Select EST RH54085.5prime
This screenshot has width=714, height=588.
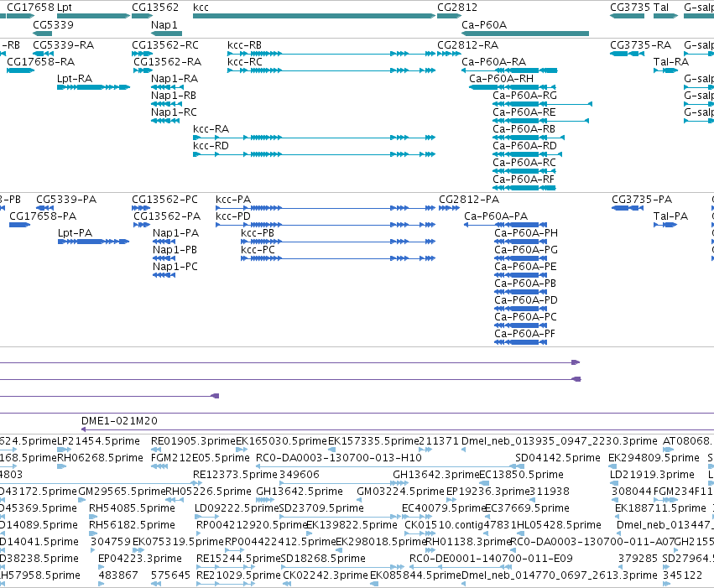pyautogui.click(x=132, y=508)
